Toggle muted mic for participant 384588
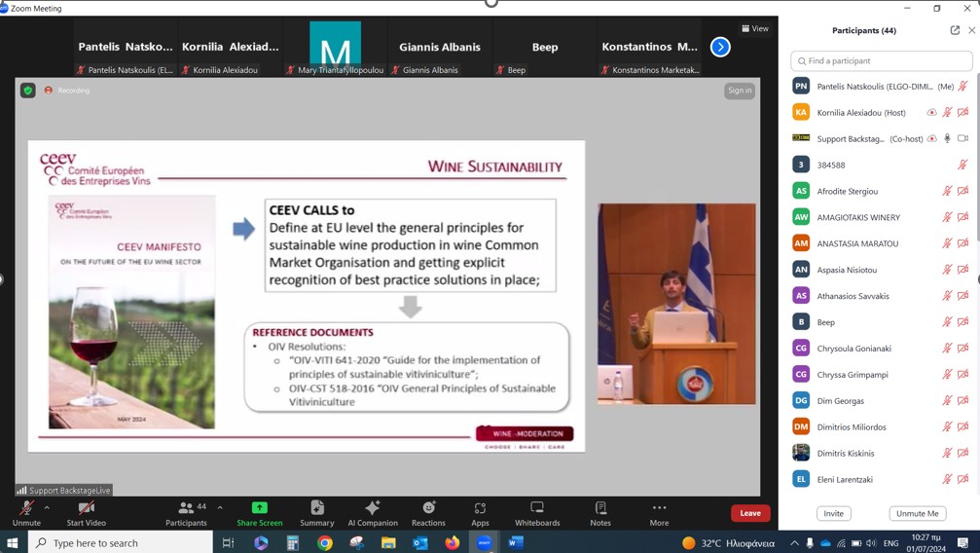 coord(963,165)
